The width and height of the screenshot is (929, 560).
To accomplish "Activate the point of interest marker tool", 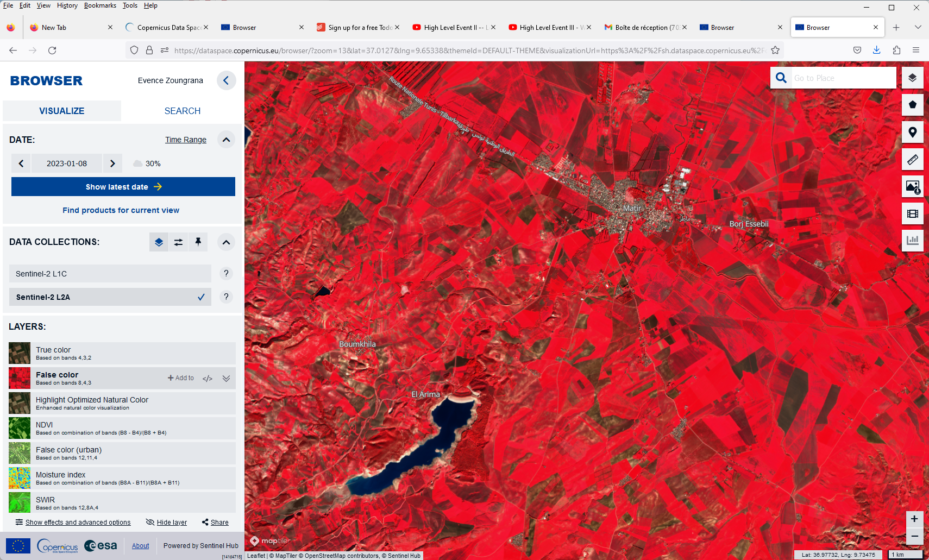I will click(913, 132).
